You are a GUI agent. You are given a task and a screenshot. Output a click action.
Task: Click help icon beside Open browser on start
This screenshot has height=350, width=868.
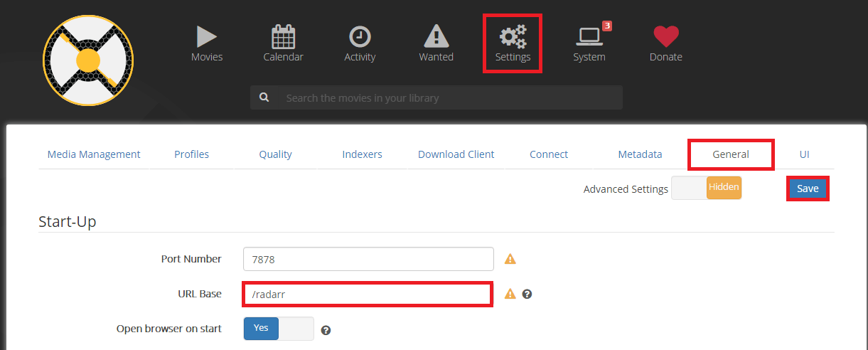326,329
